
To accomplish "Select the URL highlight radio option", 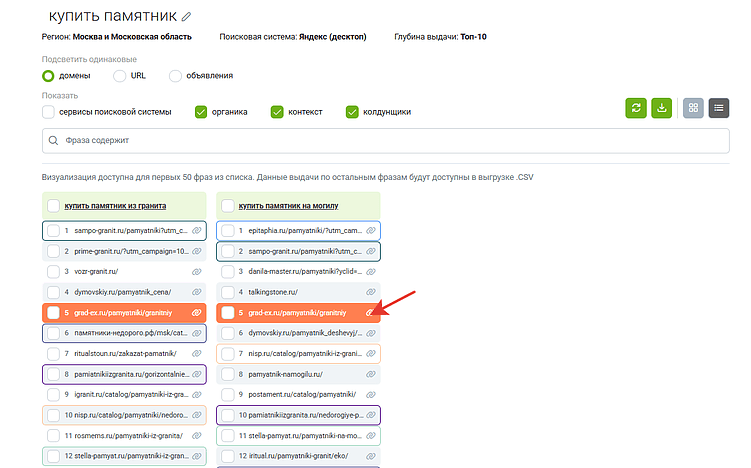I will click(x=120, y=75).
